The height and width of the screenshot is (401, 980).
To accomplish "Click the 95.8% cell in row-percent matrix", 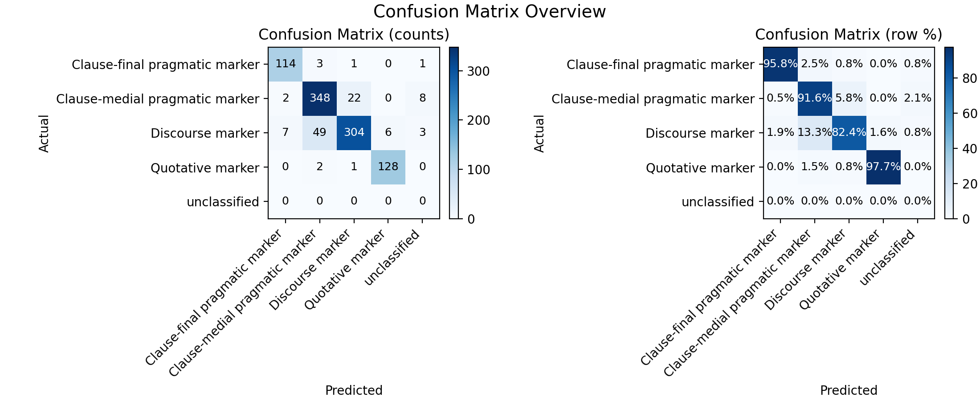I will [780, 64].
